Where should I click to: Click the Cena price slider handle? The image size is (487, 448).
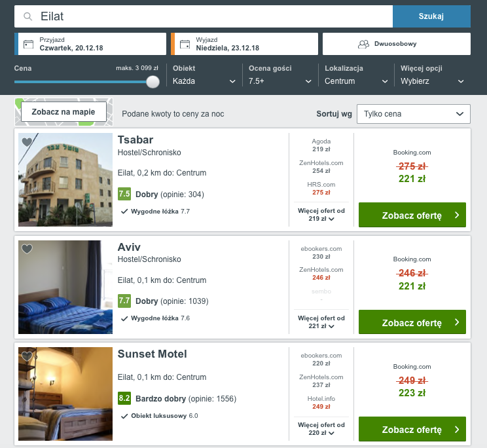pos(153,82)
